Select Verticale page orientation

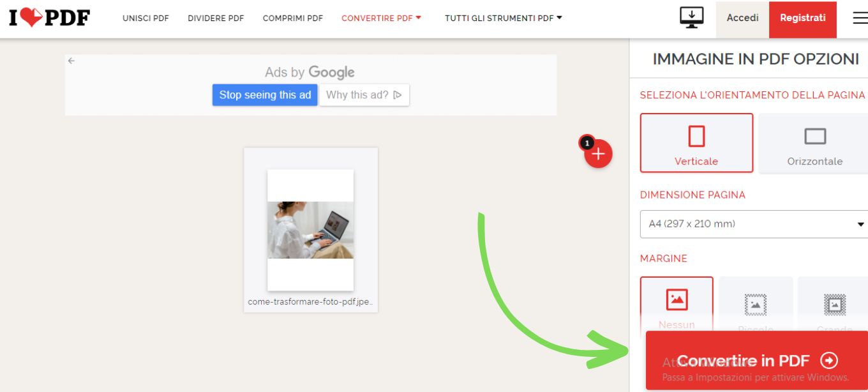pyautogui.click(x=696, y=142)
